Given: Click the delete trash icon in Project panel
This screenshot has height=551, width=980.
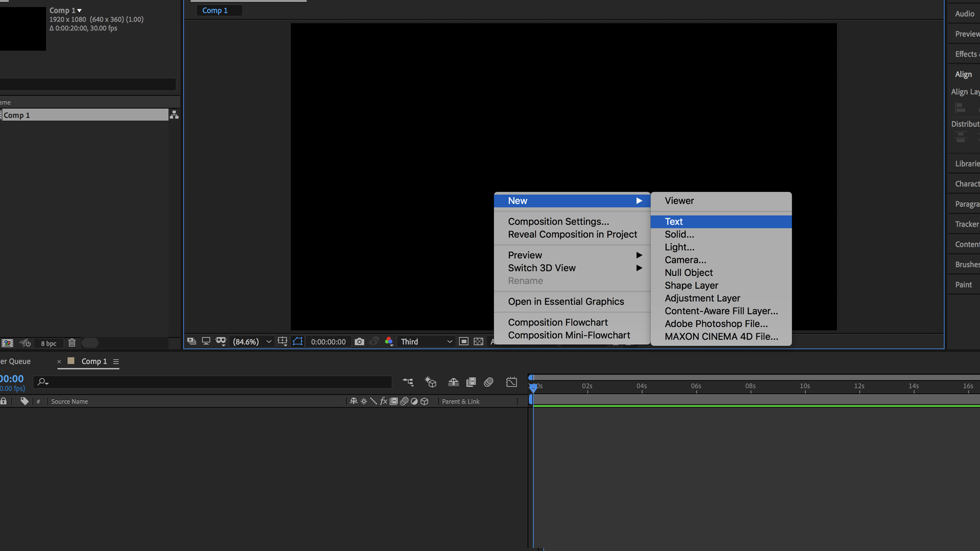Looking at the screenshot, I should (72, 343).
